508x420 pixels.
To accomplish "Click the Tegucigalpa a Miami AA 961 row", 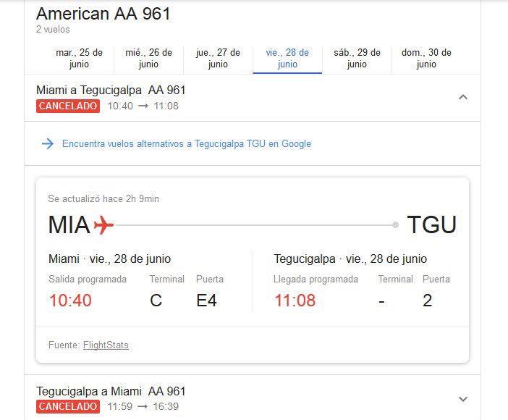I will 253,398.
